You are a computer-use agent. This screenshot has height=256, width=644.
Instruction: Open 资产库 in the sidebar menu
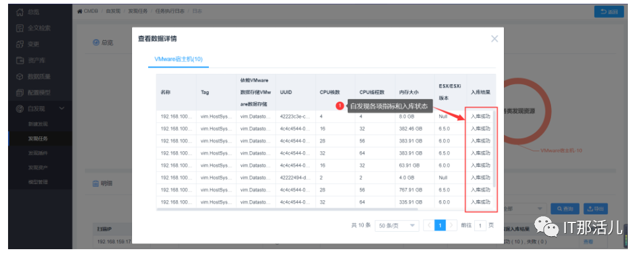coord(37,60)
